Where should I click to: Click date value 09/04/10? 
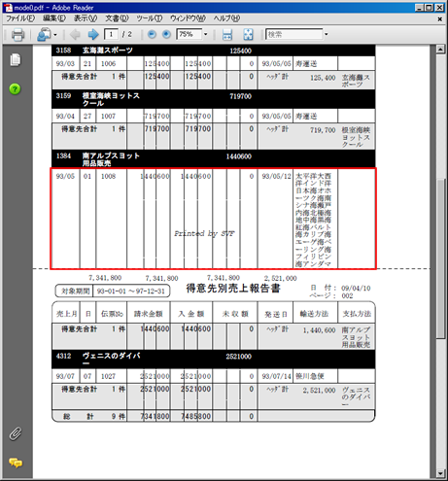click(x=356, y=288)
